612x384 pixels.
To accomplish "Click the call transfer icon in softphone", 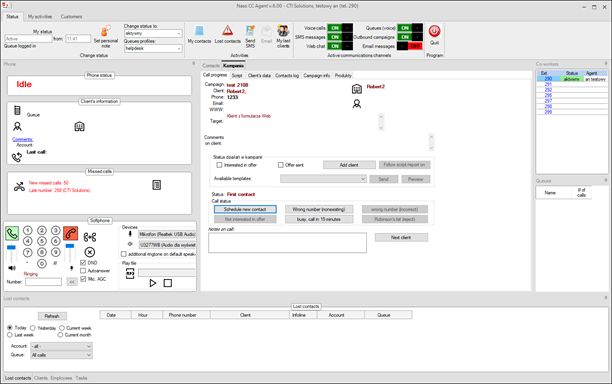I will tap(90, 237).
